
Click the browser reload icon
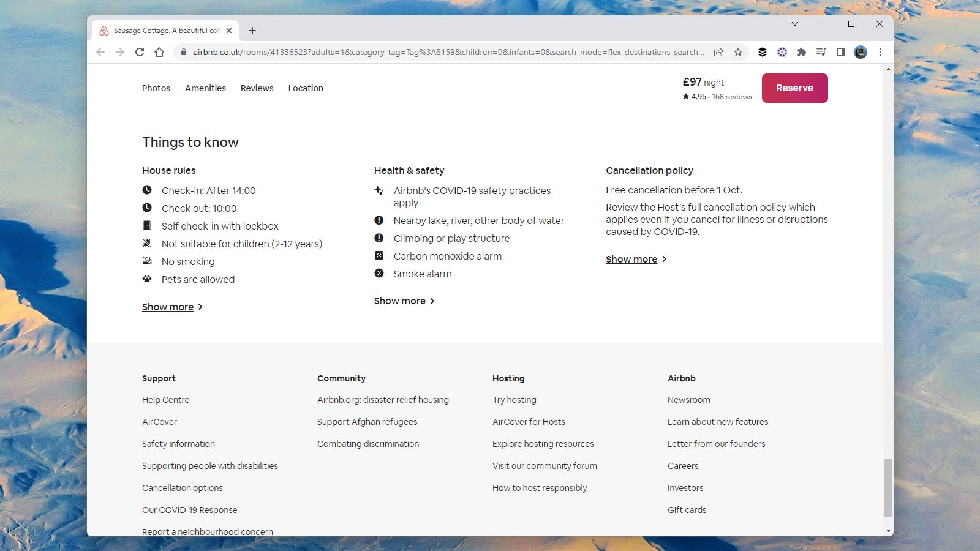[140, 52]
